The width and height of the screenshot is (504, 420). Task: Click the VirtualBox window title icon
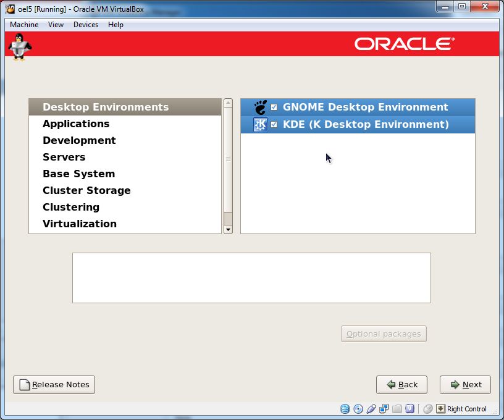pyautogui.click(x=10, y=9)
